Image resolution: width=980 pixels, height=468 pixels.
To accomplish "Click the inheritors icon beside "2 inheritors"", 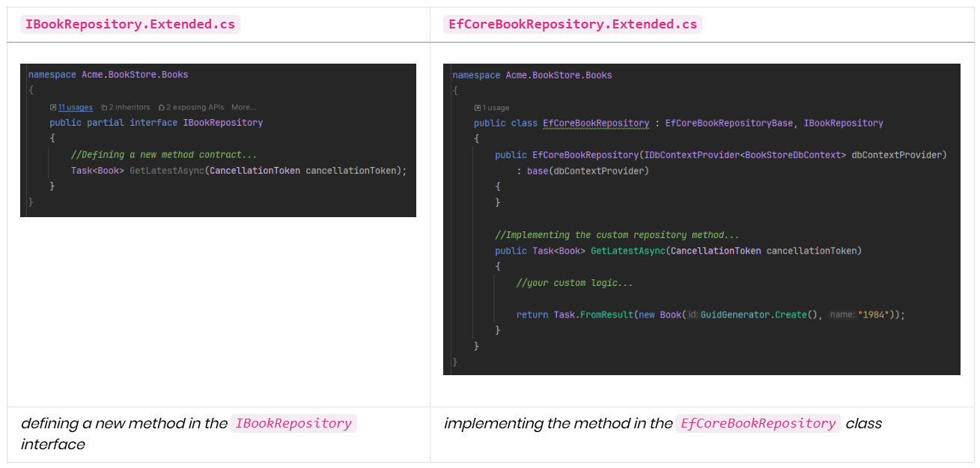I will (103, 107).
